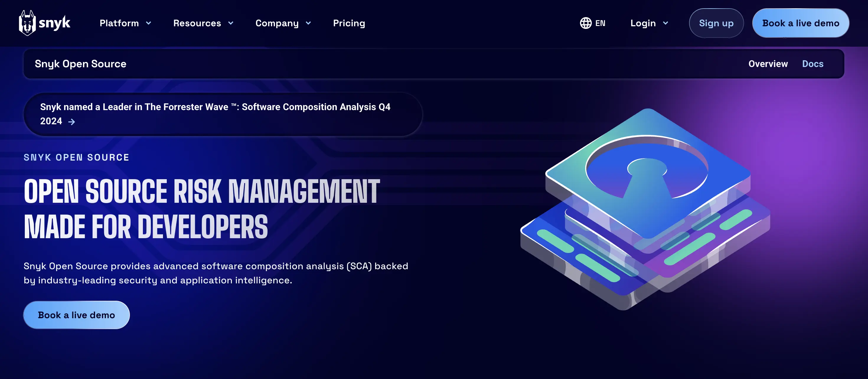Click the Sign up button

716,23
